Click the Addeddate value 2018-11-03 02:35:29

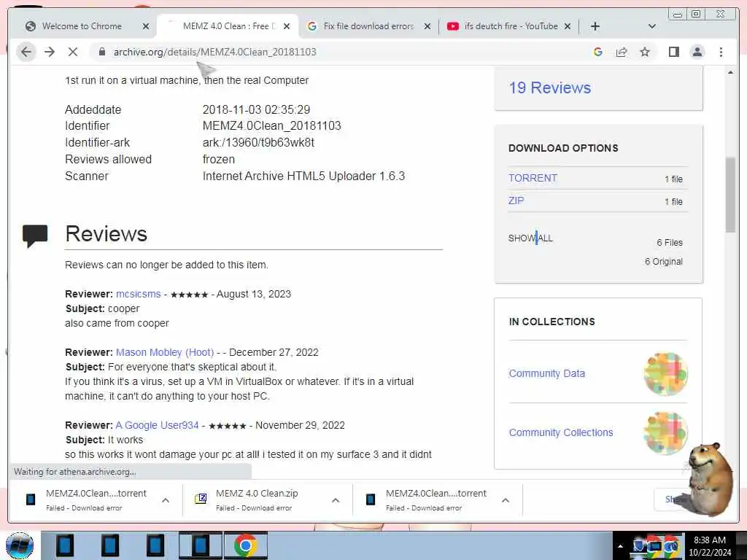coord(256,109)
